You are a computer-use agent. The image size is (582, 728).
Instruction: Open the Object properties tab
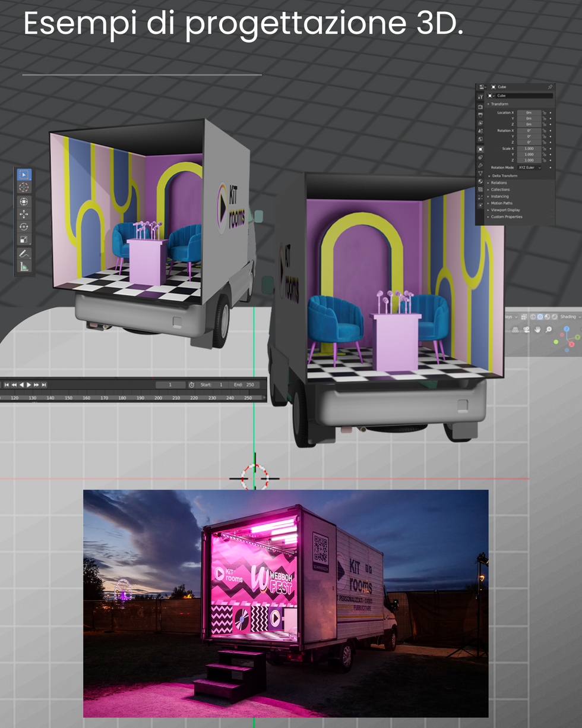480,149
